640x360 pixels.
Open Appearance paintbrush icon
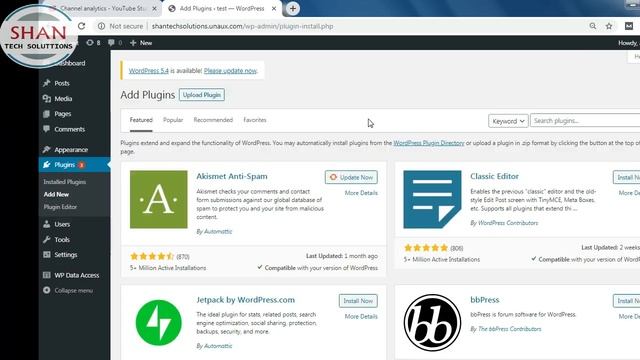47,149
